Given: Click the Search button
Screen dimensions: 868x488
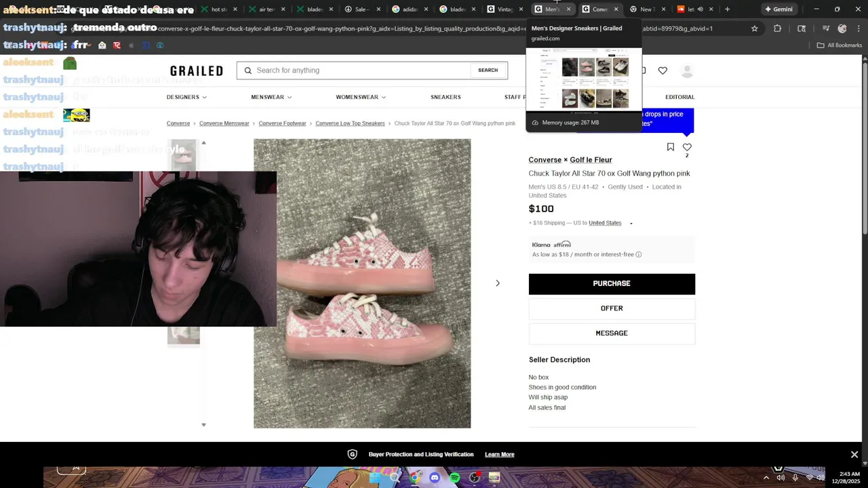Looking at the screenshot, I should click(x=488, y=70).
